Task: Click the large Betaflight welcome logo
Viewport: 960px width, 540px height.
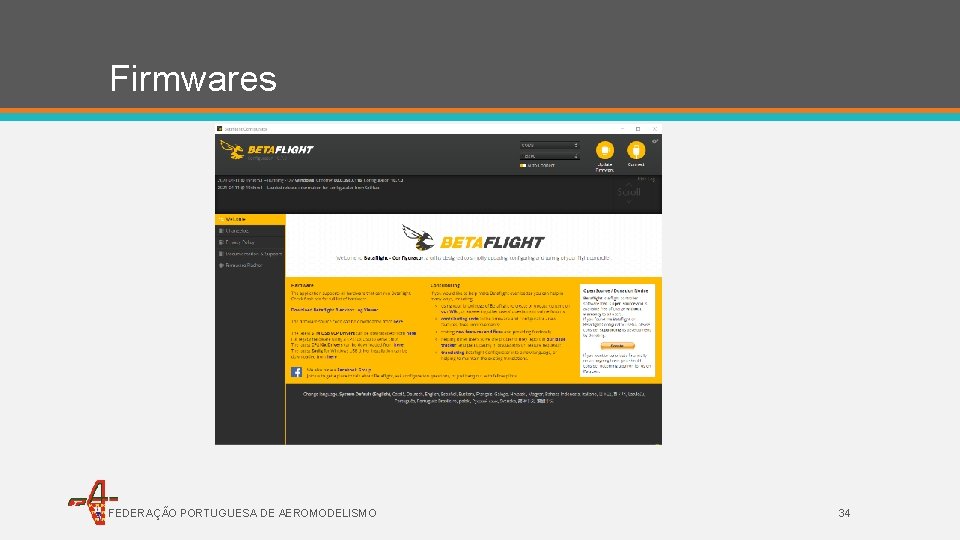Action: point(473,238)
